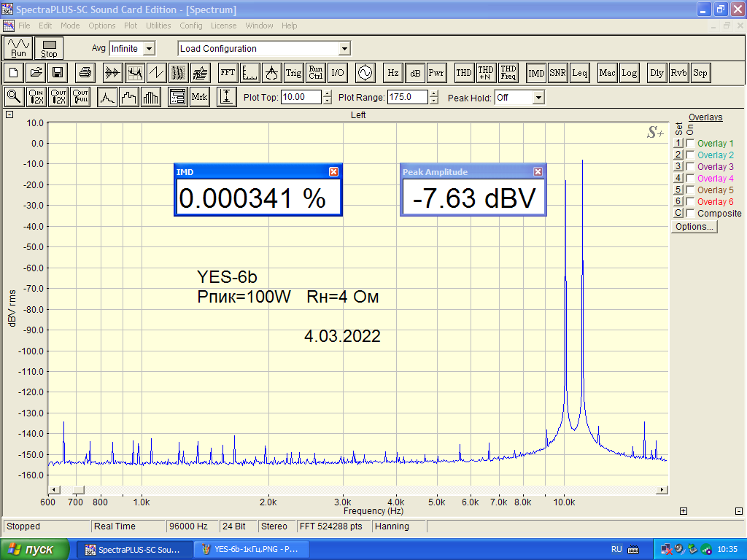
Task: Open the Avg Infinite dropdown
Action: point(149,49)
